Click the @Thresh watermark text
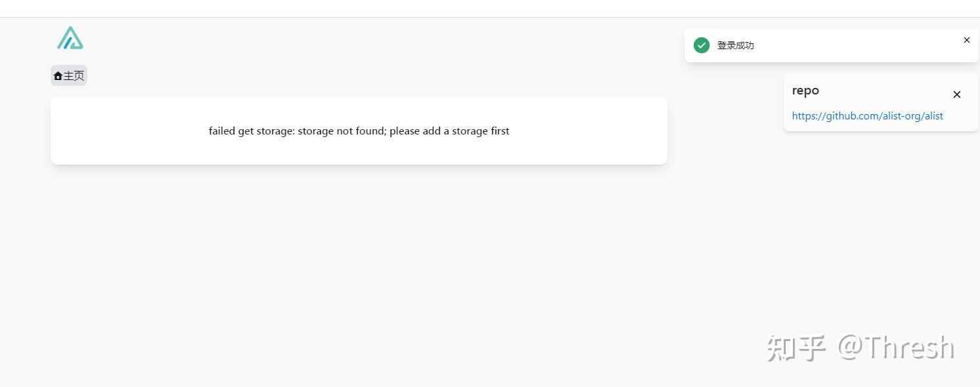The width and height of the screenshot is (980, 387). point(896,347)
